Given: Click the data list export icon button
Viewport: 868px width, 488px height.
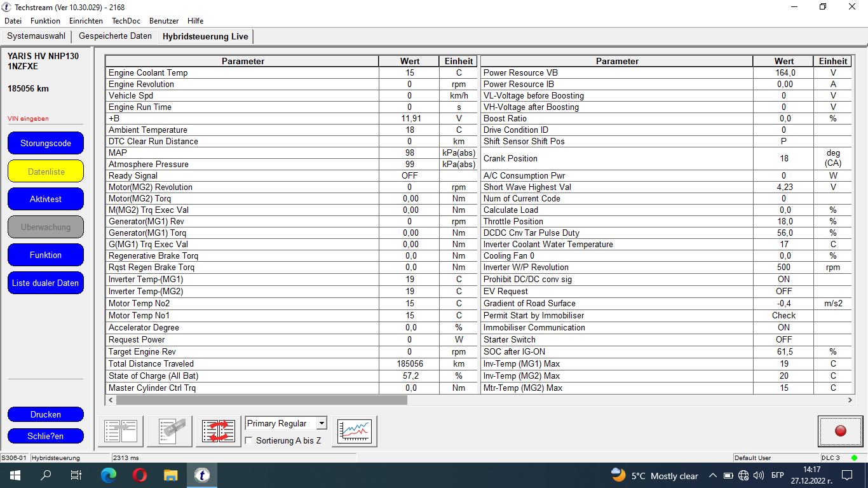Looking at the screenshot, I should [x=121, y=431].
